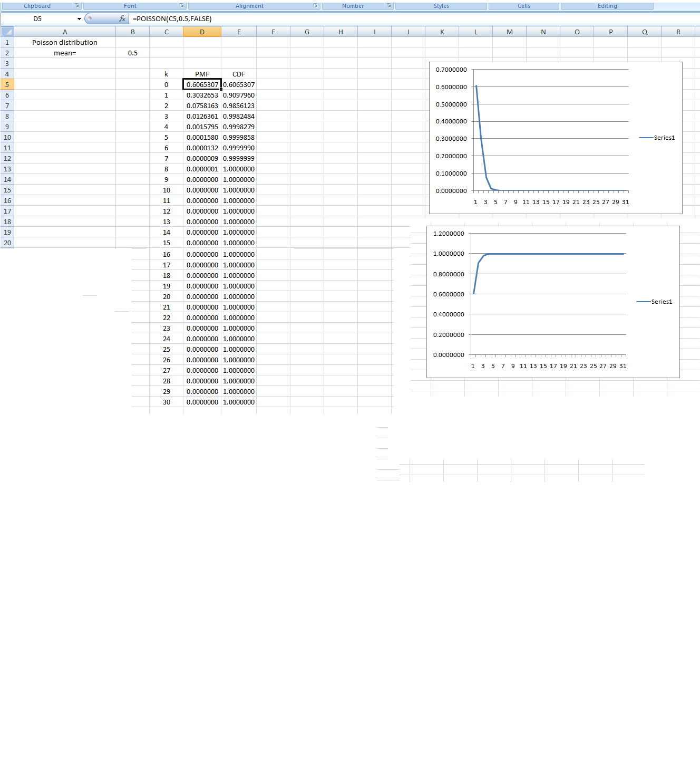
Task: Open the Alignment dialog launcher
Action: pos(316,6)
